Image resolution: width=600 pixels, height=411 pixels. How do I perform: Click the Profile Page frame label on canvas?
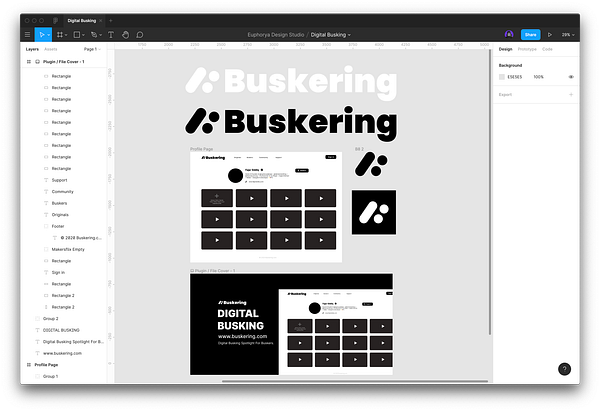tap(202, 149)
